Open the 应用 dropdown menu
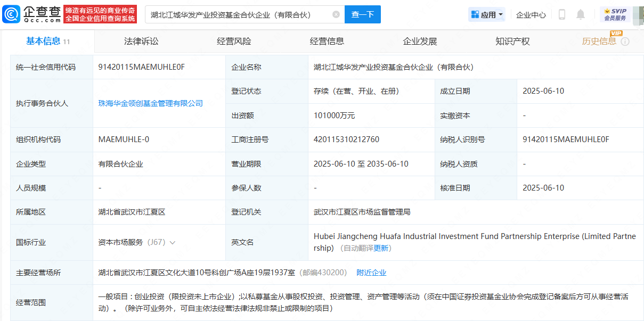 click(487, 14)
